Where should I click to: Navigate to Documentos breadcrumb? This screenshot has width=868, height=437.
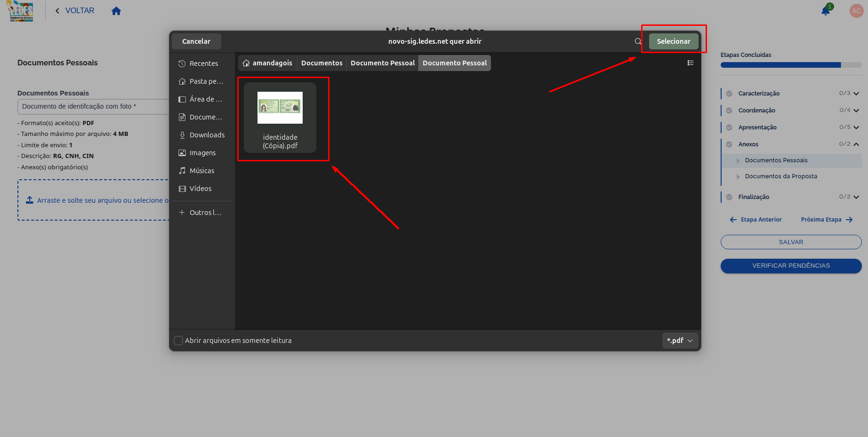(322, 63)
